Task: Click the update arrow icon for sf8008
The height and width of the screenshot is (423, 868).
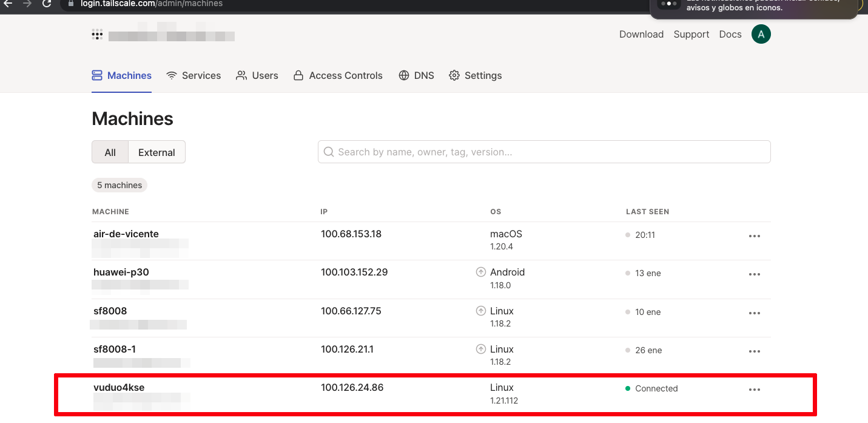Action: point(481,311)
